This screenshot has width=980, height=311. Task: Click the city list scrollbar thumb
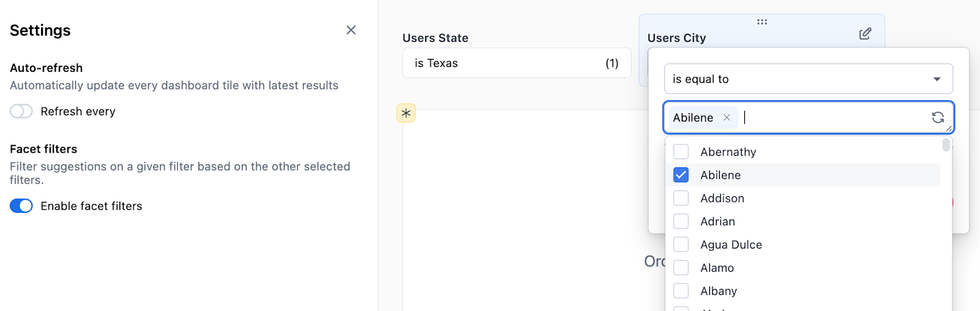click(946, 145)
